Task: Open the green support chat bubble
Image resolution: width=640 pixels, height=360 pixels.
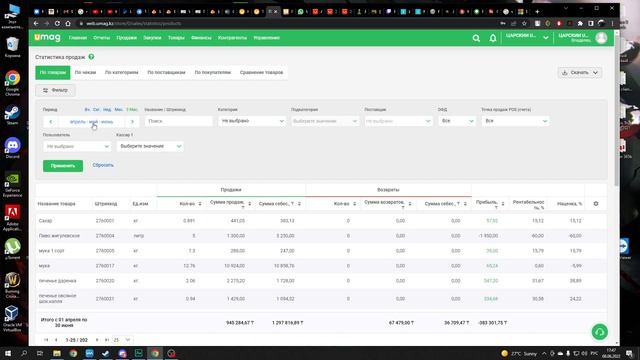Action: (x=600, y=332)
